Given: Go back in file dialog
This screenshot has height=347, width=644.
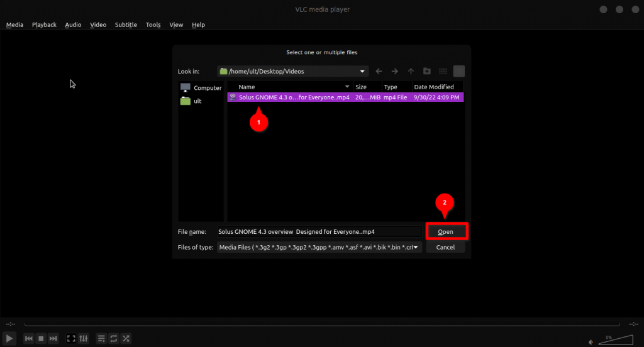Looking at the screenshot, I should click(379, 71).
